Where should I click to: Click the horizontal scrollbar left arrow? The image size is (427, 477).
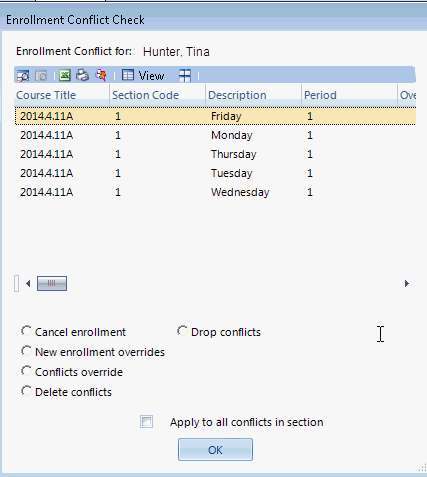(28, 284)
